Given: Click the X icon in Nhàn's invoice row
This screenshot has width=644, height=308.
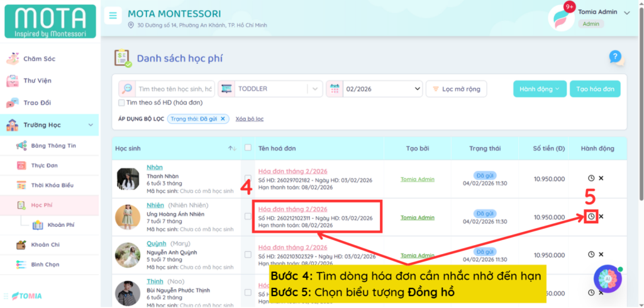Looking at the screenshot, I should (601, 179).
